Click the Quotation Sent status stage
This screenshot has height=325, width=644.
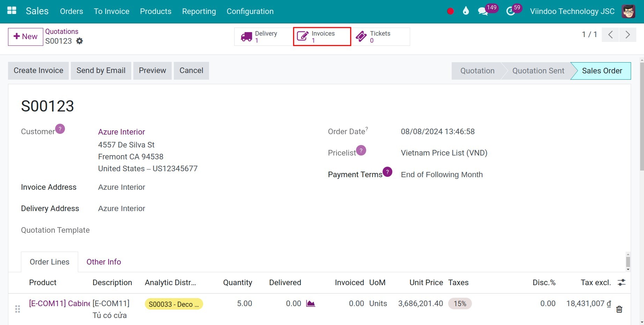point(538,71)
